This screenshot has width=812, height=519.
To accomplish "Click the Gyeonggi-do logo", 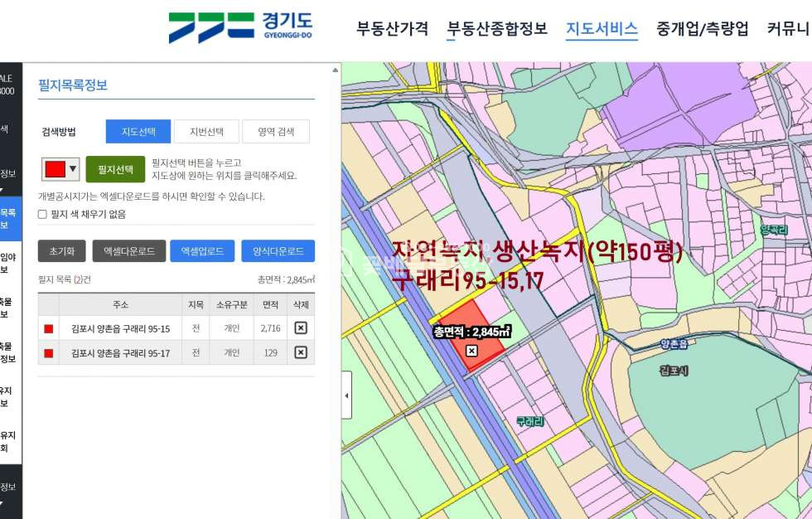I will 240,28.
